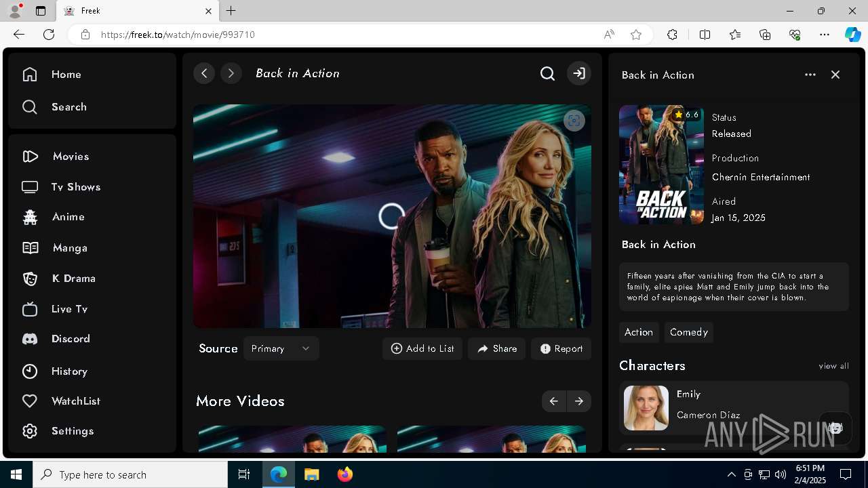Open watch History
The width and height of the screenshot is (868, 488).
coord(54,371)
